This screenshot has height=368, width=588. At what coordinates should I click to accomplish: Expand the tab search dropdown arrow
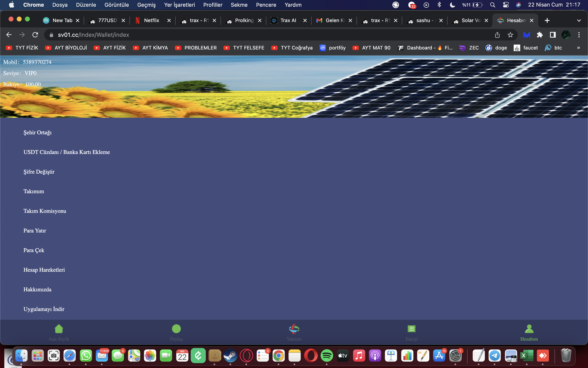(579, 20)
